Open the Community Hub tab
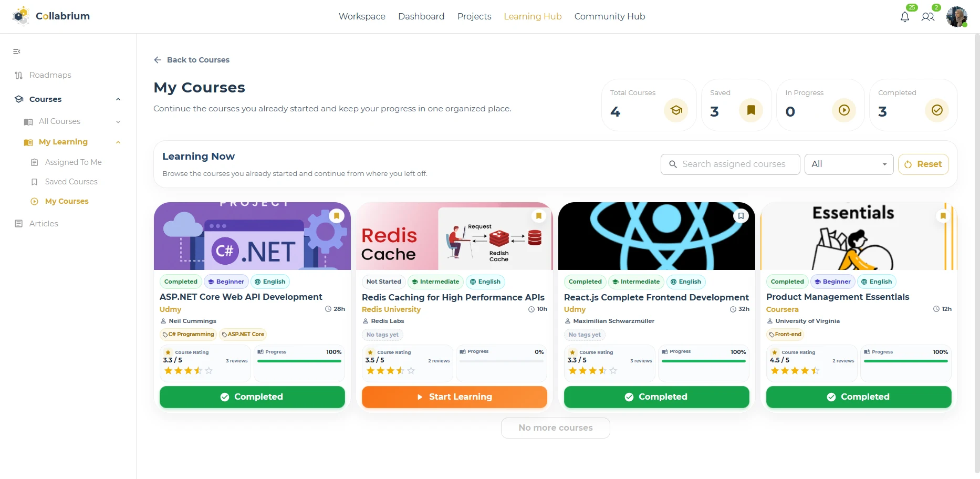 pyautogui.click(x=610, y=16)
